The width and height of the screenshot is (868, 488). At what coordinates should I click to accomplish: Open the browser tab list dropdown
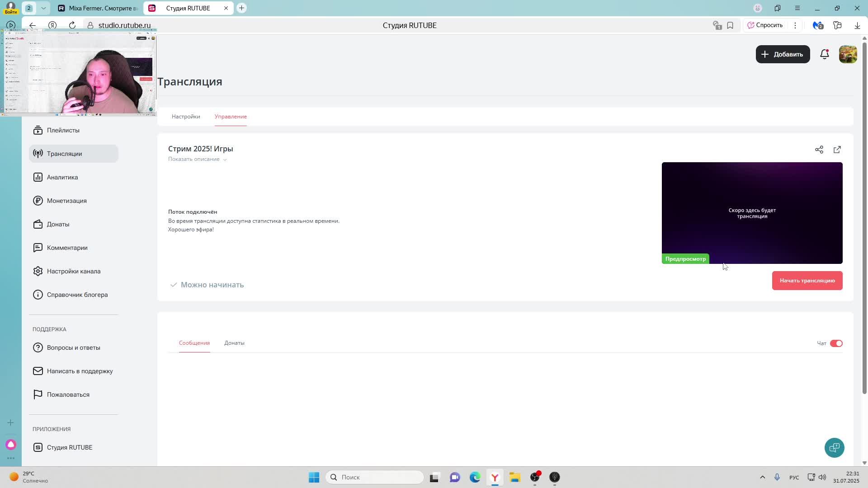coord(43,8)
